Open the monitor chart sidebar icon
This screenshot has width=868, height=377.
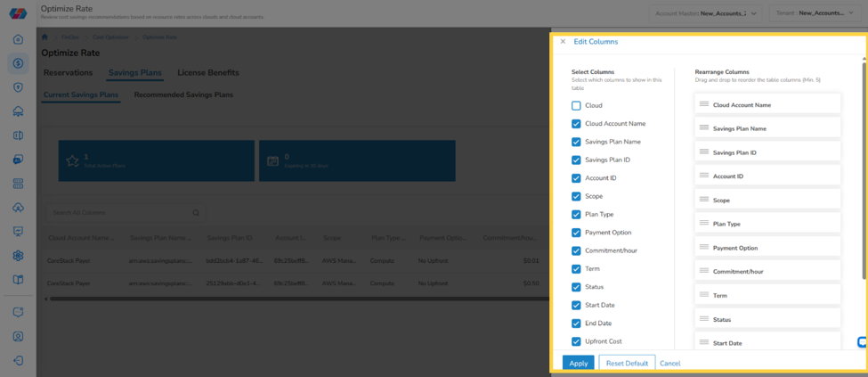[x=19, y=231]
